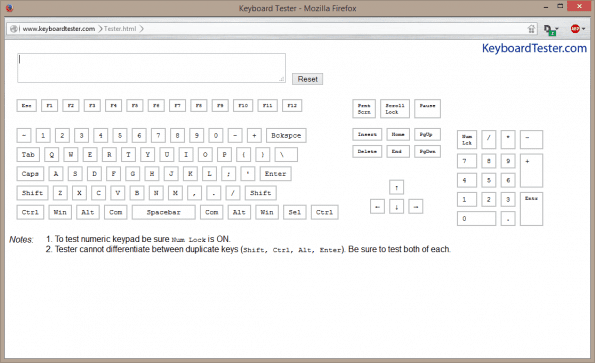
Task: Click the Tab key
Action: (x=28, y=154)
